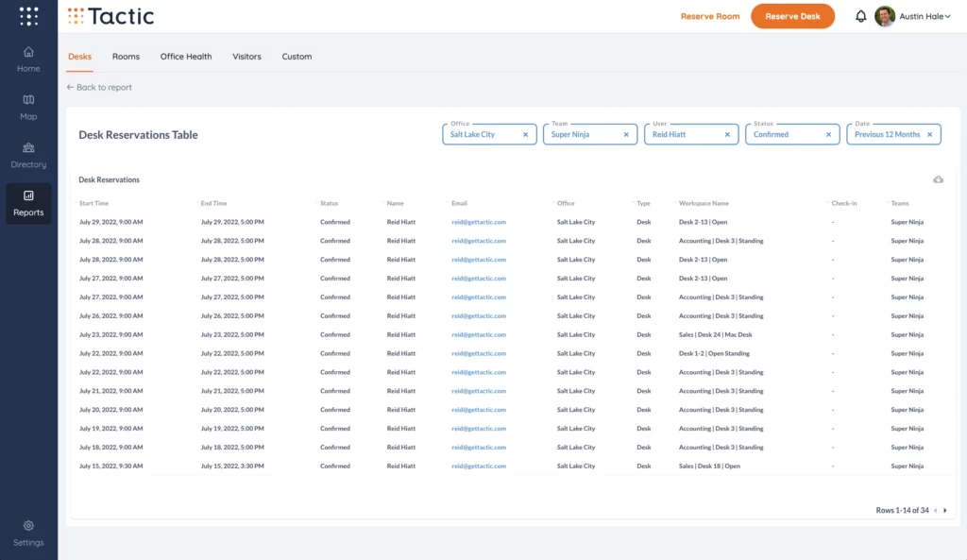Click 'July 26, 2022, 9:00 AM' start time

(111, 315)
